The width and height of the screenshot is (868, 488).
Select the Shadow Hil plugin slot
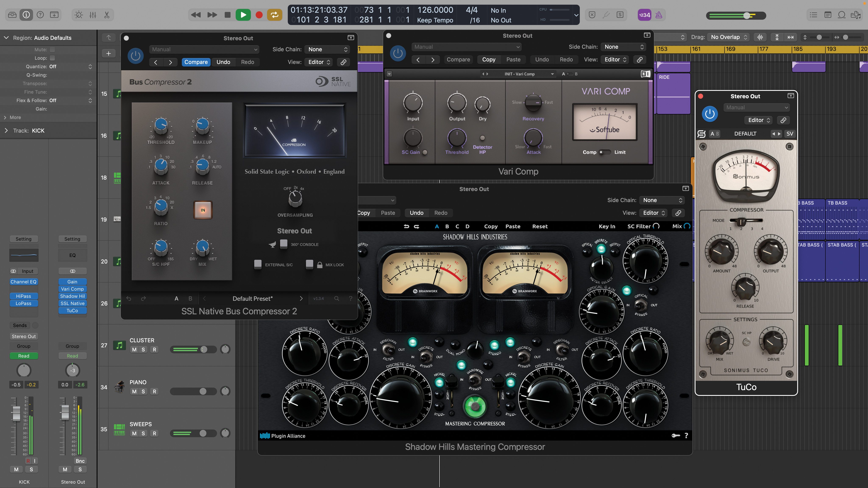click(x=72, y=296)
